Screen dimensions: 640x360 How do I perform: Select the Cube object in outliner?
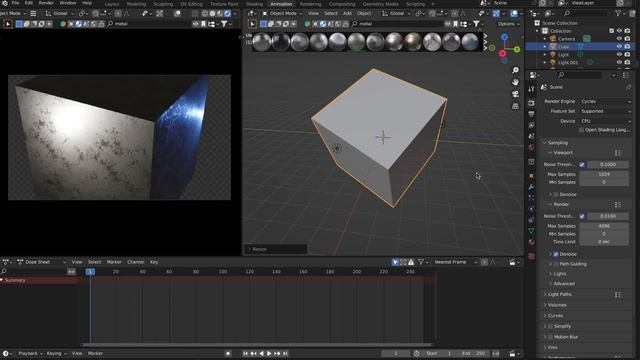564,47
